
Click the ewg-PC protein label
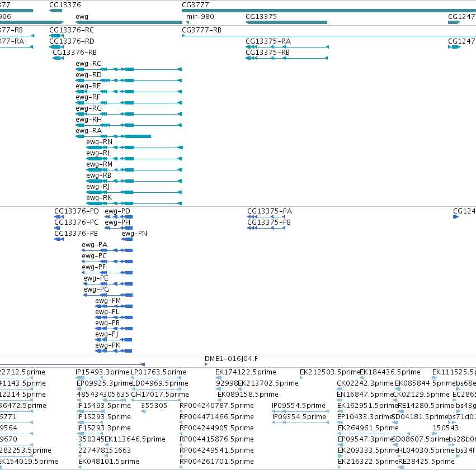pos(94,256)
